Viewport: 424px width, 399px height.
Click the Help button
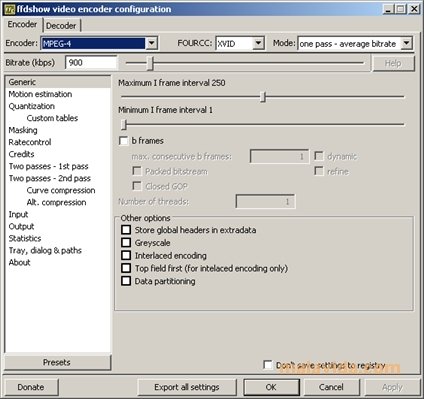pos(393,63)
